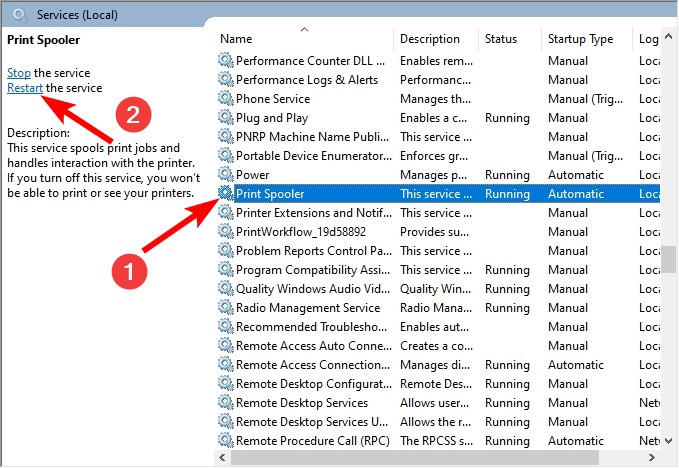679x468 pixels.
Task: Click the Remote Desktop Configurat gear icon
Action: (226, 383)
